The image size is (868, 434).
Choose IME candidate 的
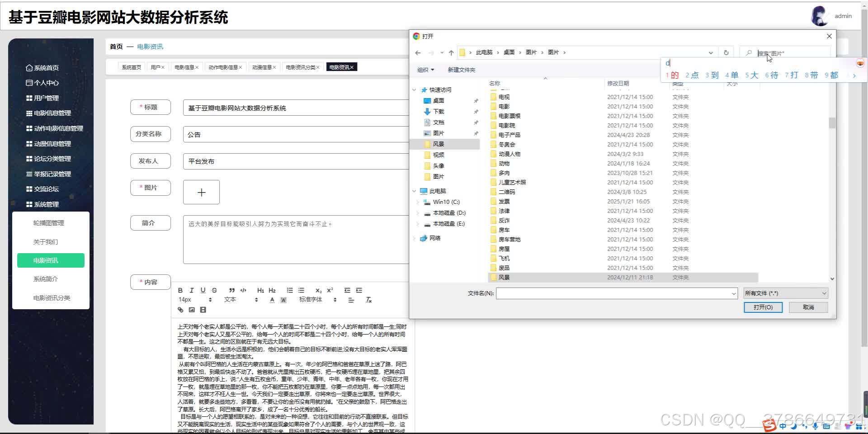672,75
